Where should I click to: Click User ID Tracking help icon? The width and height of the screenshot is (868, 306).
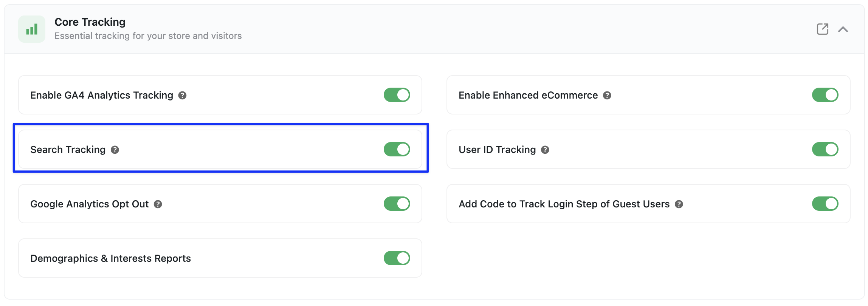click(545, 150)
